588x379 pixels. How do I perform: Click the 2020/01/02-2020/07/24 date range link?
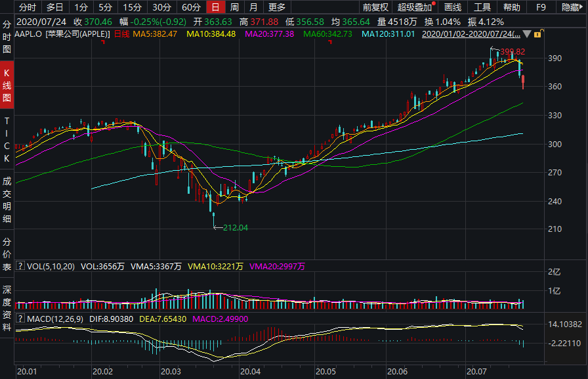[471, 34]
